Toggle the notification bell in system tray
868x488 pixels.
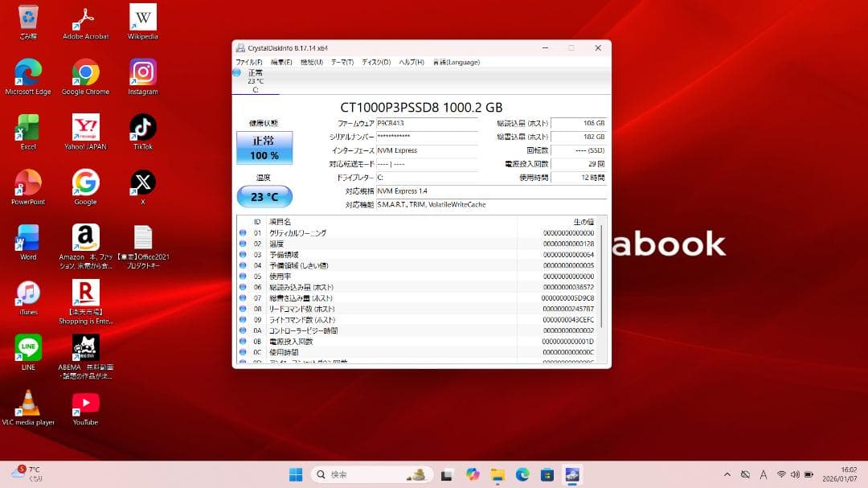click(746, 474)
